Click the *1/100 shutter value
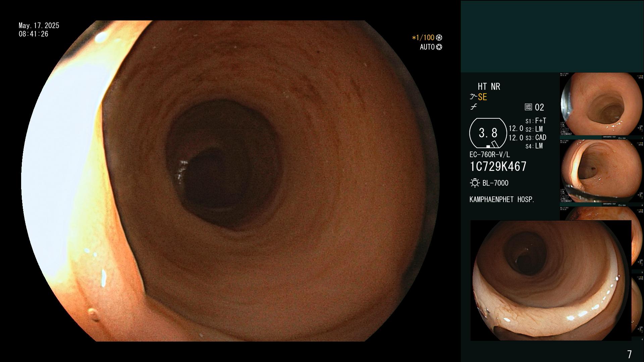The image size is (644, 362). click(x=423, y=38)
